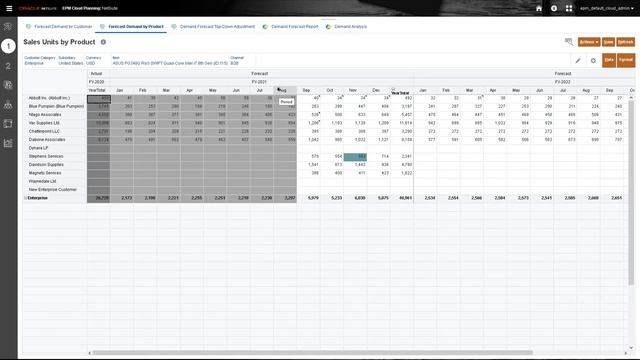The height and width of the screenshot is (360, 640).
Task: Switch to Demand Forecast Report tab
Action: tap(290, 27)
